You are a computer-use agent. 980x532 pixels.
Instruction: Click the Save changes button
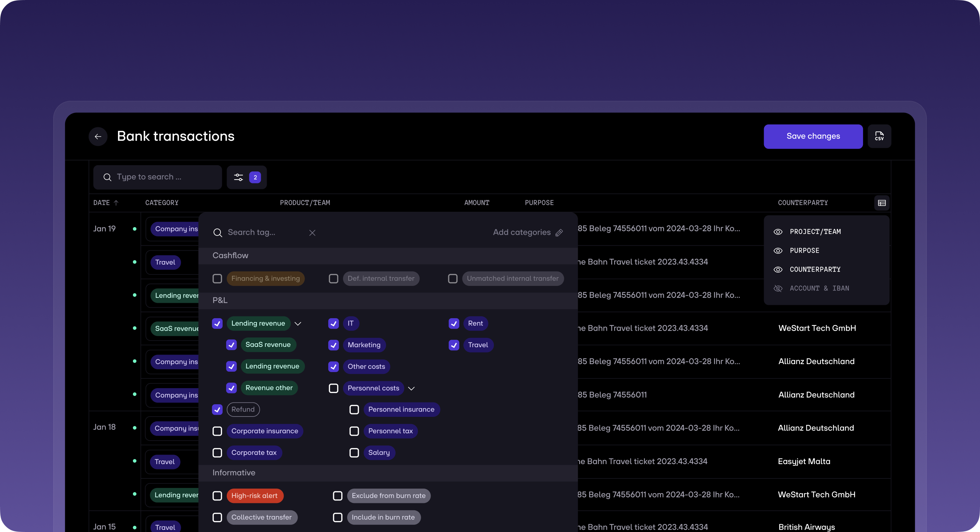pyautogui.click(x=813, y=136)
